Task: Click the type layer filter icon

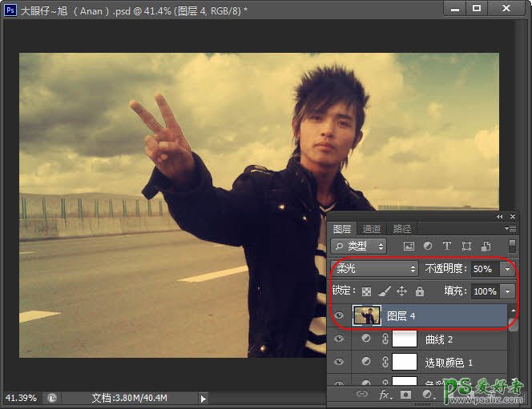Action: (x=447, y=247)
